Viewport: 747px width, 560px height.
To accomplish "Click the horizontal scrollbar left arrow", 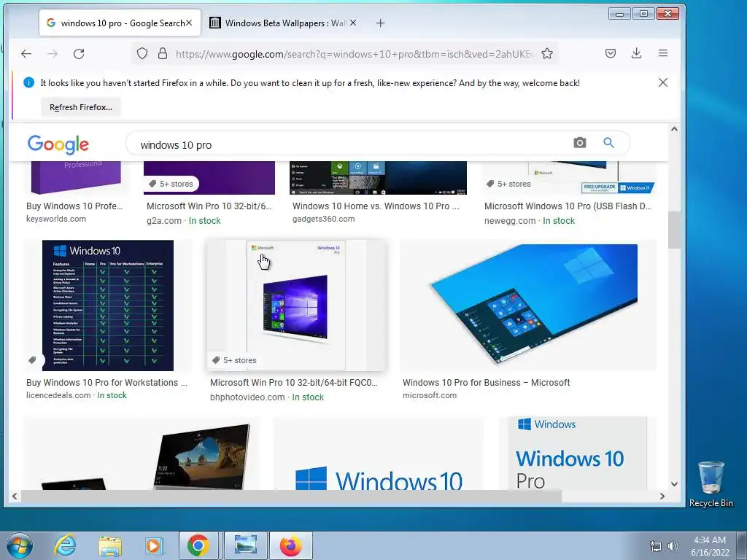I will point(15,496).
